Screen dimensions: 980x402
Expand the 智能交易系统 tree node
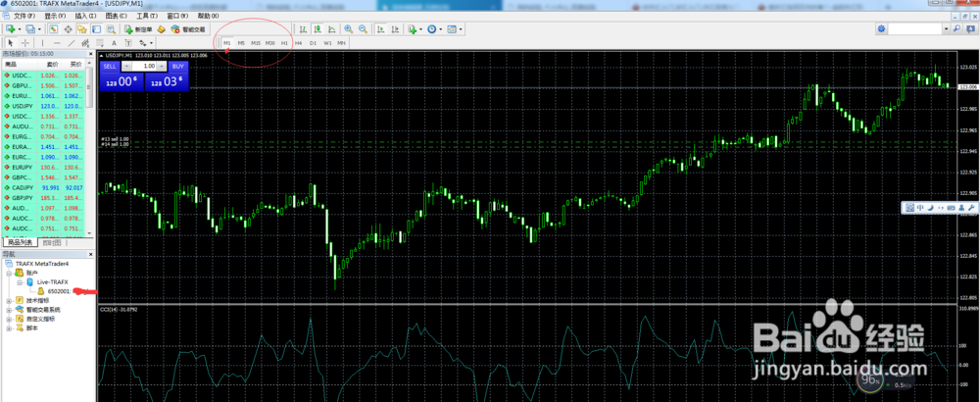coord(9,310)
